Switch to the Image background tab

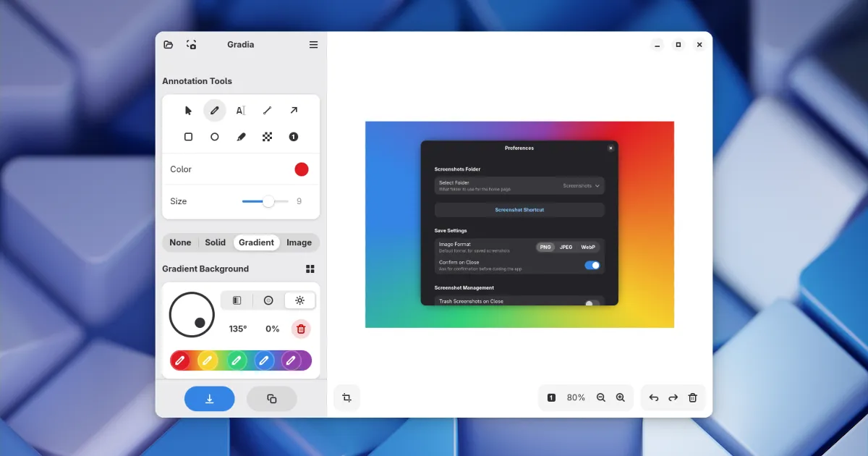(x=299, y=242)
